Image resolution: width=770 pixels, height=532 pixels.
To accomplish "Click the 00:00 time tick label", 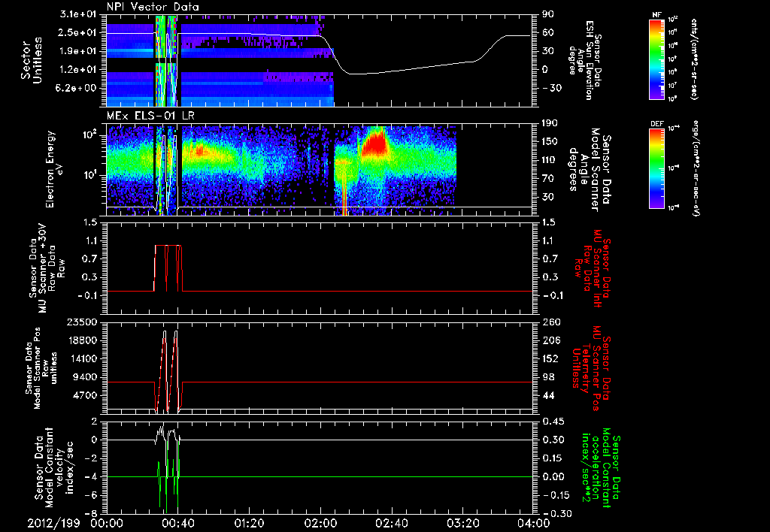I will (x=107, y=523).
